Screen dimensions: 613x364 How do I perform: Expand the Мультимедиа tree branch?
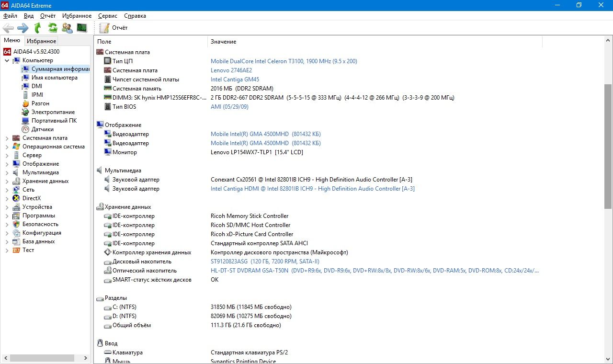(x=7, y=172)
